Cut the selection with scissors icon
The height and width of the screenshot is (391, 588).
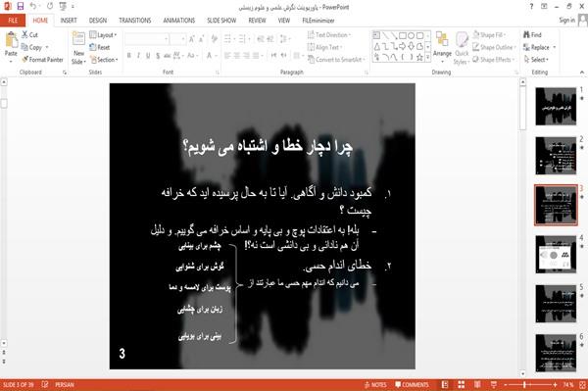[x=30, y=35]
